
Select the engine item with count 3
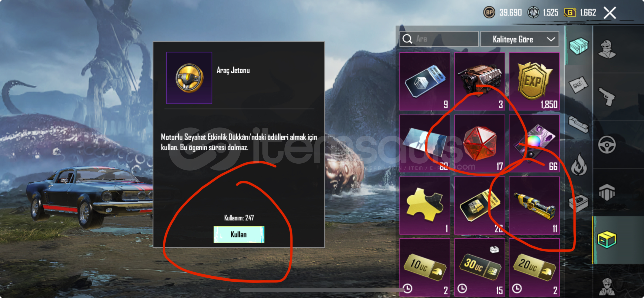pyautogui.click(x=479, y=81)
